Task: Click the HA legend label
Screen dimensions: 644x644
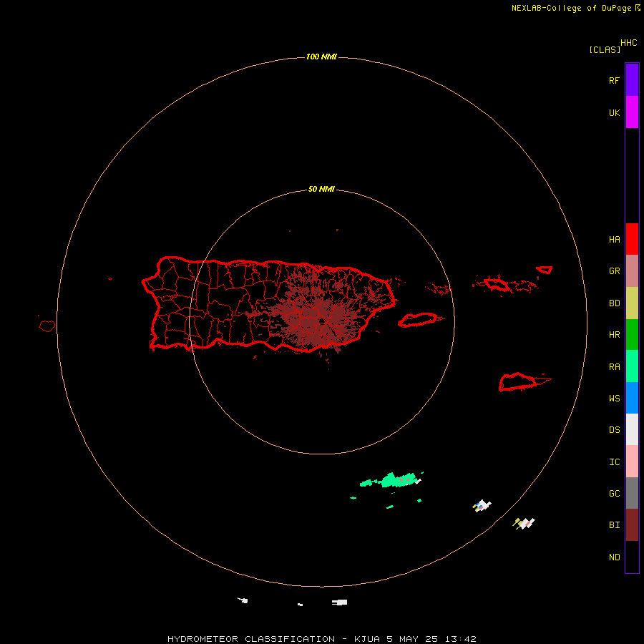Action: pos(614,240)
